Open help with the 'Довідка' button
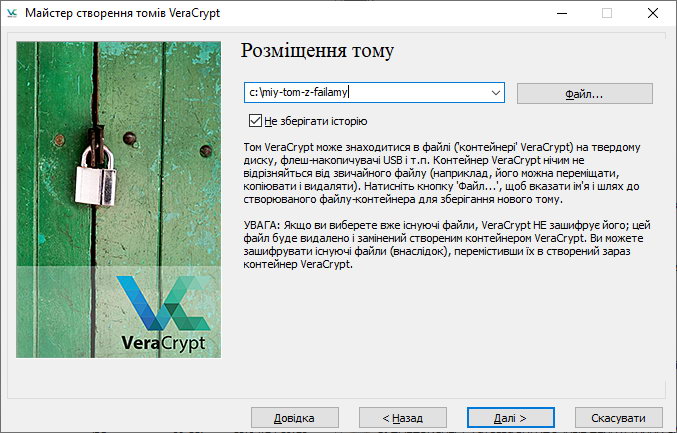677x433 pixels. tap(290, 417)
